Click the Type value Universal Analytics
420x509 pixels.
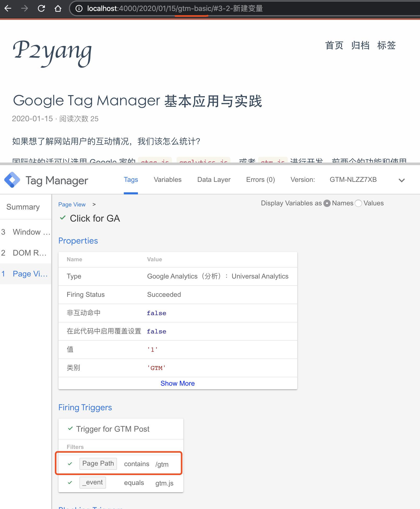pyautogui.click(x=218, y=276)
